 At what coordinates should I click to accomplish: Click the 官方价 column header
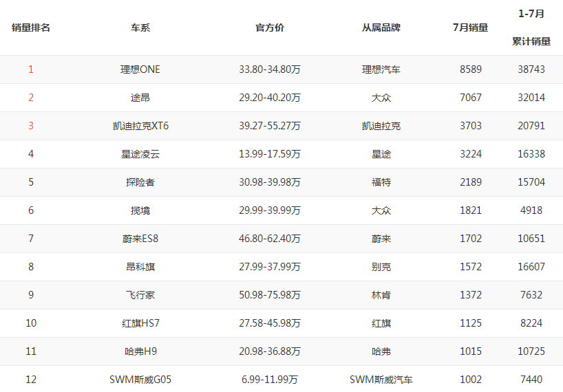point(270,28)
